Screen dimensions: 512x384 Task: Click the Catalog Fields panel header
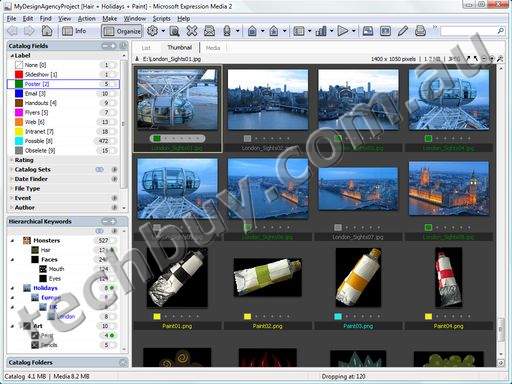pyautogui.click(x=67, y=46)
